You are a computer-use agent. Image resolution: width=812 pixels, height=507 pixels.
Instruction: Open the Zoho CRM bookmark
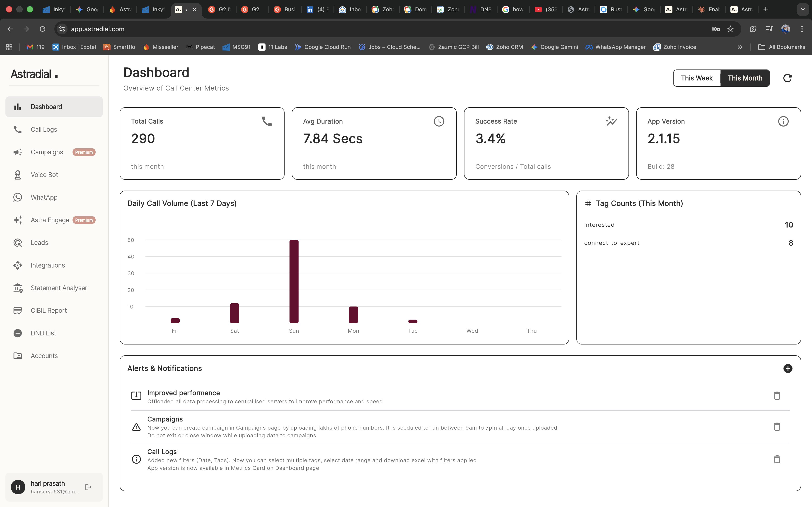tap(505, 47)
